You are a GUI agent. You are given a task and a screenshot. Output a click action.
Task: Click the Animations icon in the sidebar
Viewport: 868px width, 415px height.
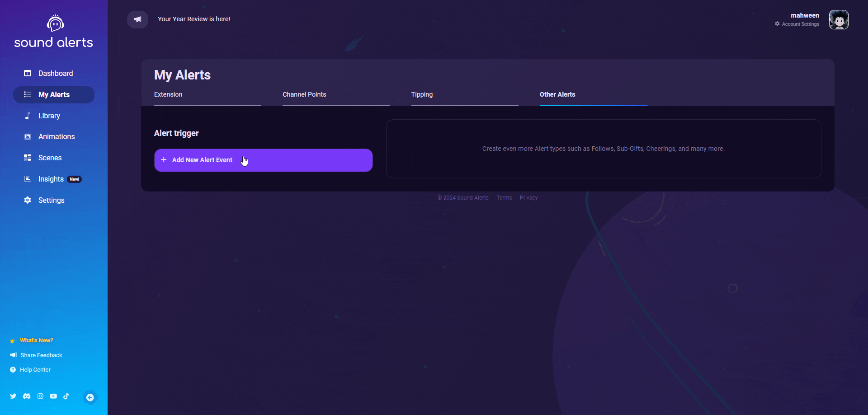point(28,136)
